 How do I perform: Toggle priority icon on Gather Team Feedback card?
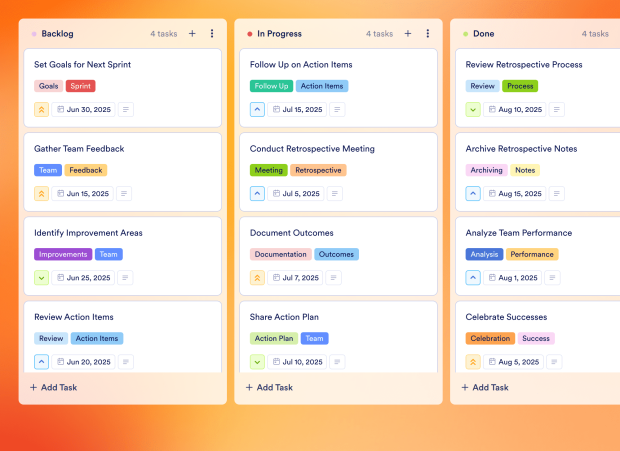[42, 194]
